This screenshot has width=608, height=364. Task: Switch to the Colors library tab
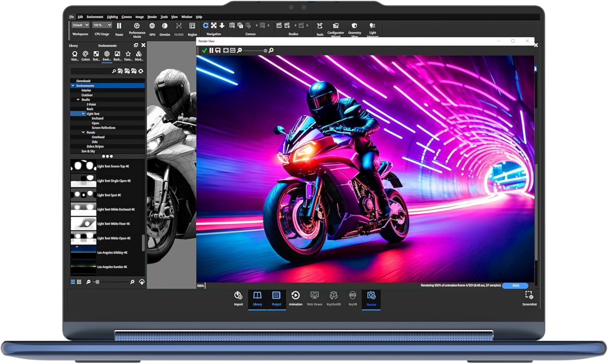coord(85,54)
